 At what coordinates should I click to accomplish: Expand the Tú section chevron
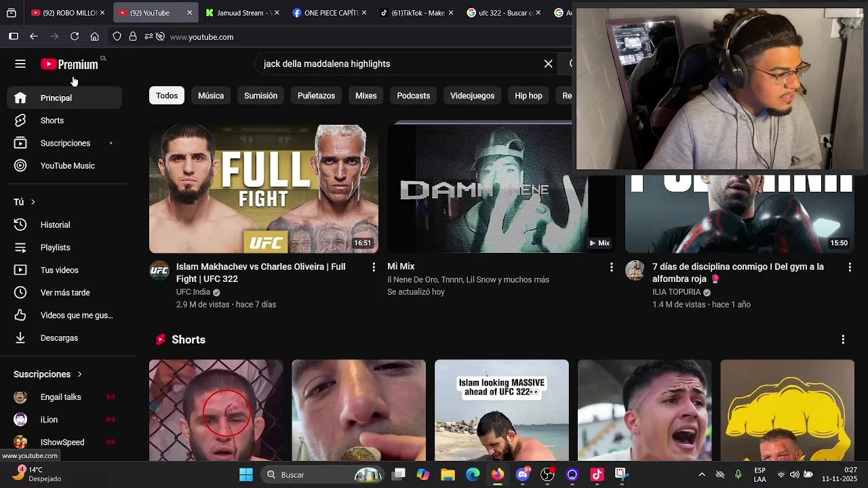[x=33, y=202]
